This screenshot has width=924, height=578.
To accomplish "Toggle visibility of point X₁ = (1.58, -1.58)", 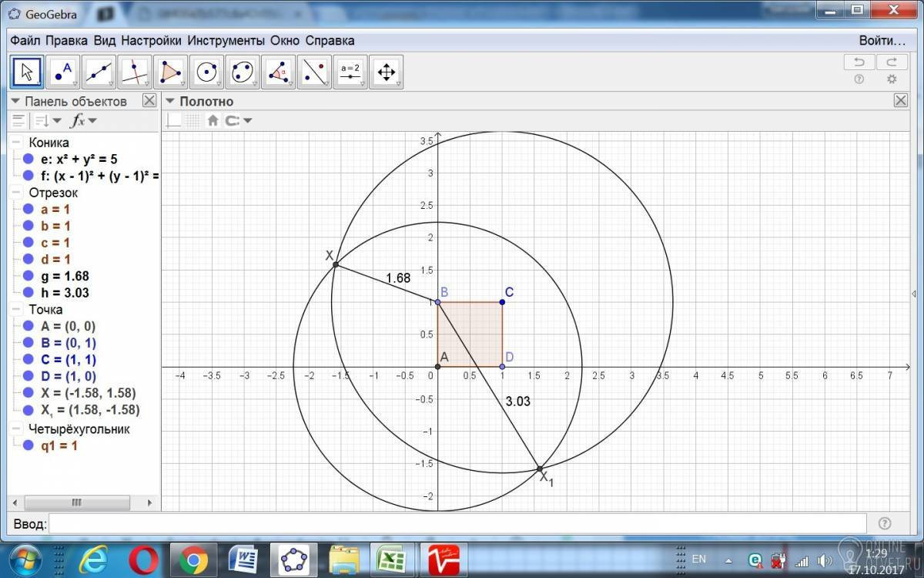I will 28,410.
